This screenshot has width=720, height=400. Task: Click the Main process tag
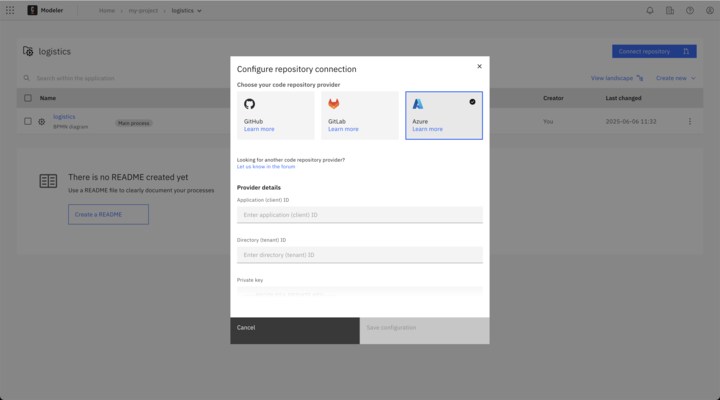134,123
